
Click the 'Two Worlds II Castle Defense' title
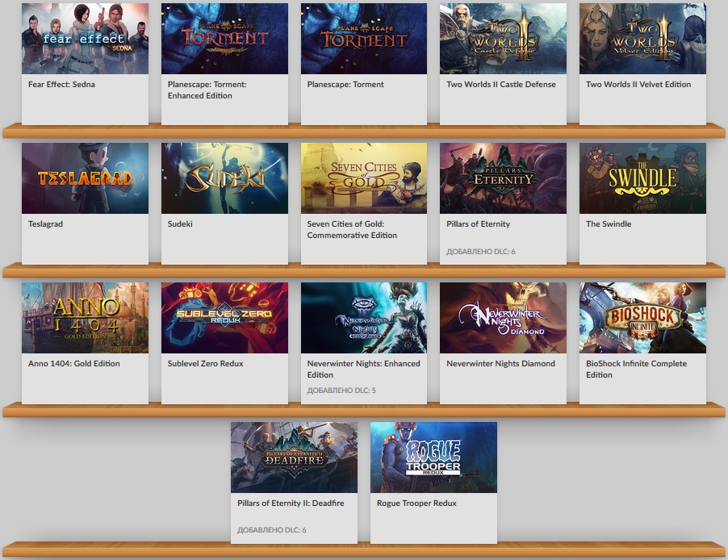[x=501, y=85]
